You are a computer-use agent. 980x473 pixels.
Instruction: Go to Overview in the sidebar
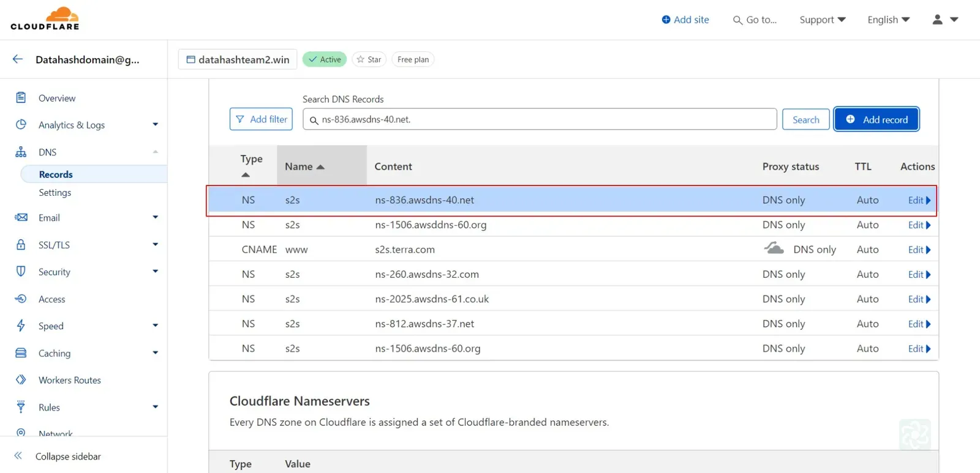[x=57, y=98]
